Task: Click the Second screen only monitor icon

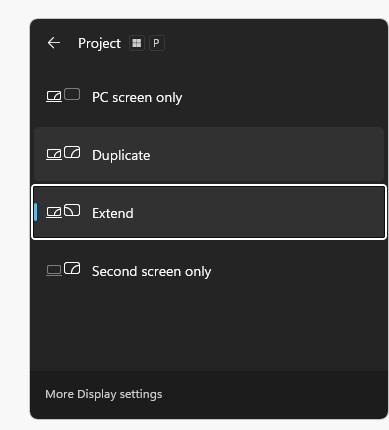Action: tap(72, 268)
